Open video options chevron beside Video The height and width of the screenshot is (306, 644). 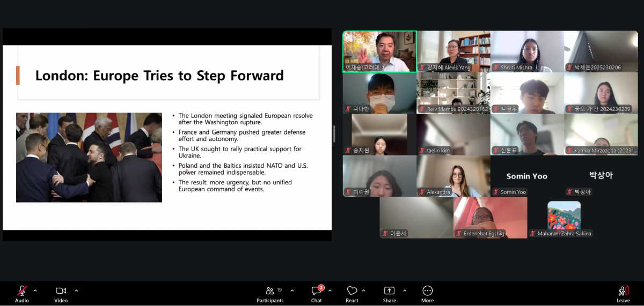(x=76, y=290)
